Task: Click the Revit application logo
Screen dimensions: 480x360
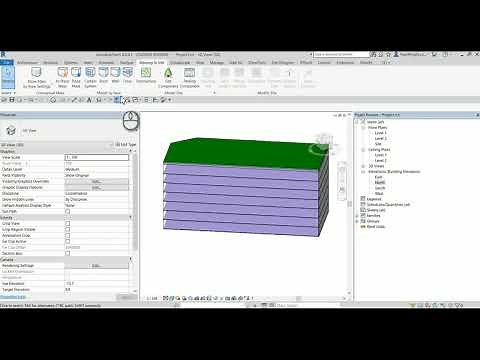Action: (x=3, y=54)
